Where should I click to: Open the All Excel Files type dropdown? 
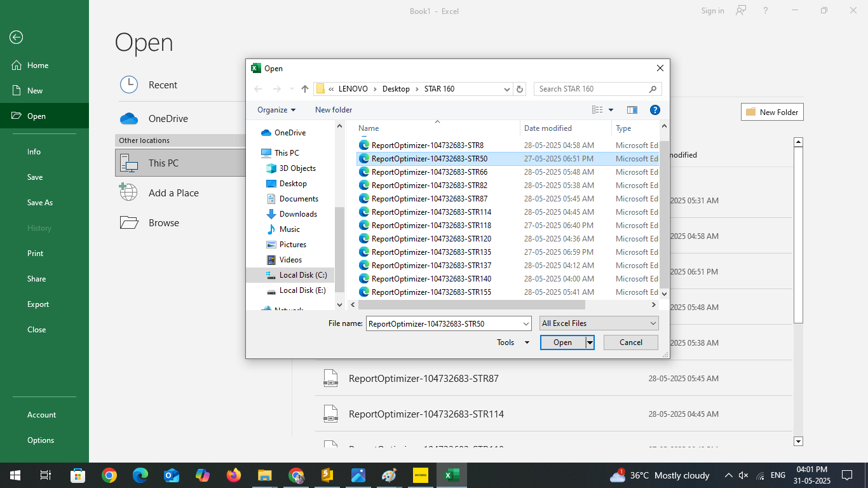click(599, 323)
